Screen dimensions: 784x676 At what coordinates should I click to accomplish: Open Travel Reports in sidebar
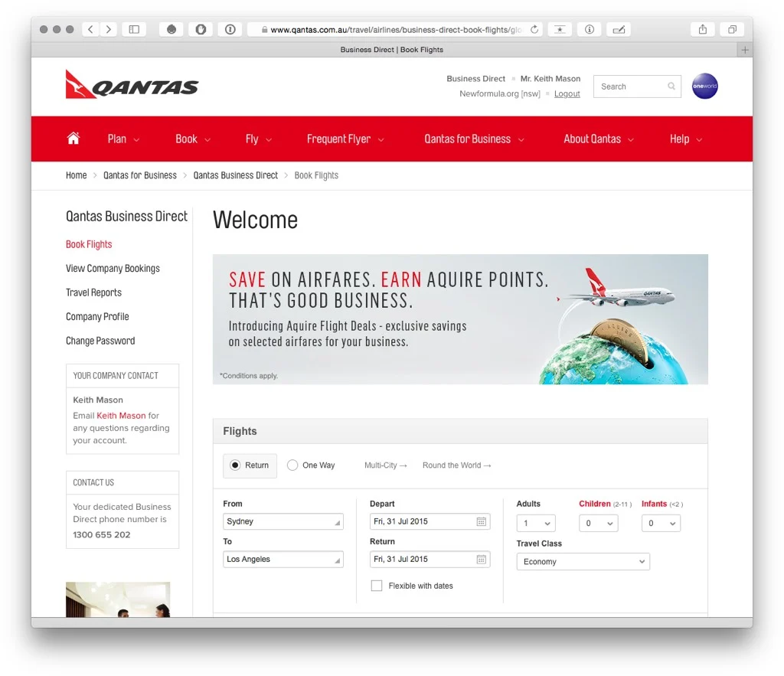93,292
